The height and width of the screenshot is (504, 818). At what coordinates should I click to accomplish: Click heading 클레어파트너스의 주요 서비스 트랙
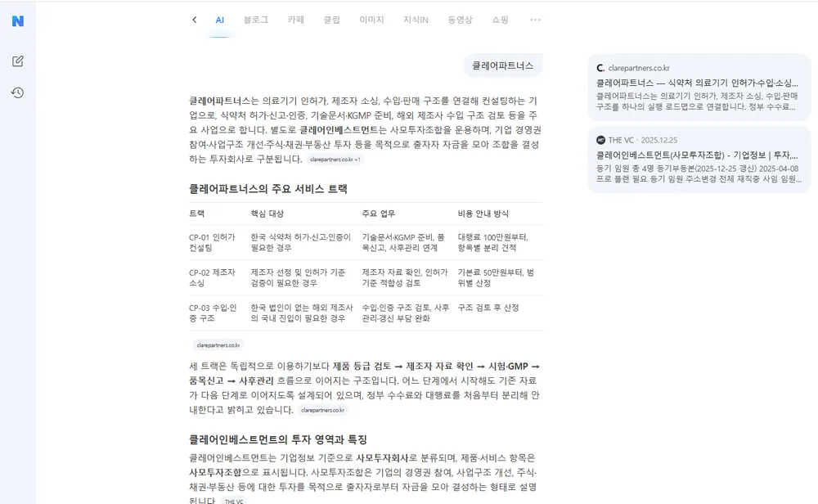tap(268, 189)
